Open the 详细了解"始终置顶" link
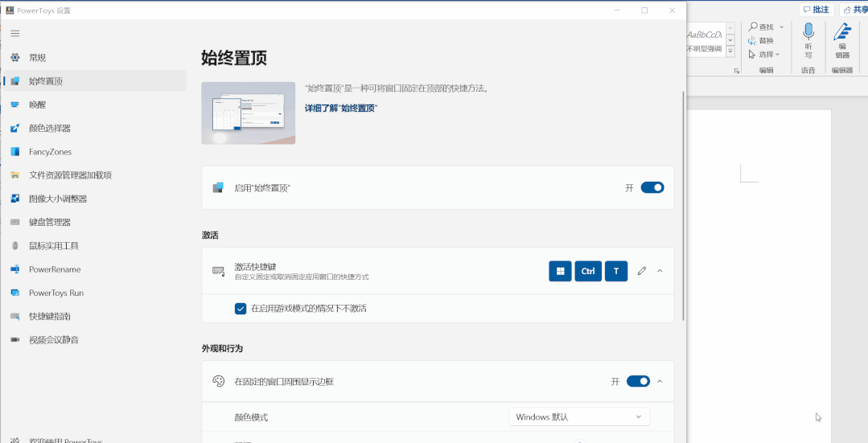This screenshot has height=443, width=868. click(341, 109)
